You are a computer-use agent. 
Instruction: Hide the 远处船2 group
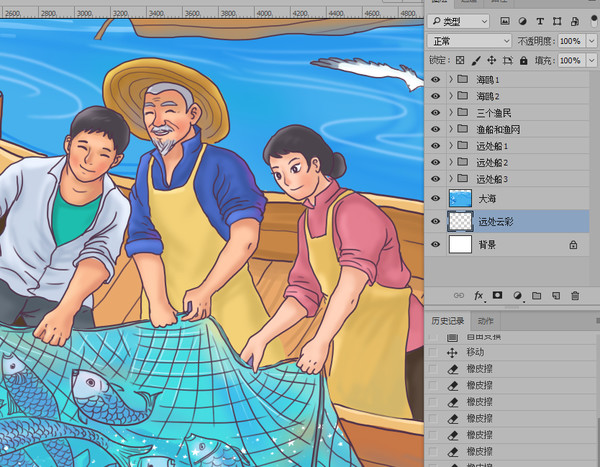click(x=435, y=162)
